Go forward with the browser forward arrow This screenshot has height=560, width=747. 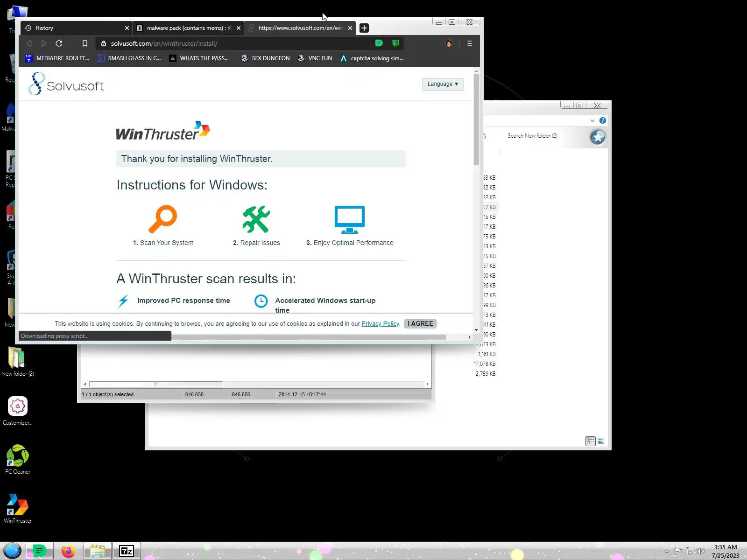(44, 43)
